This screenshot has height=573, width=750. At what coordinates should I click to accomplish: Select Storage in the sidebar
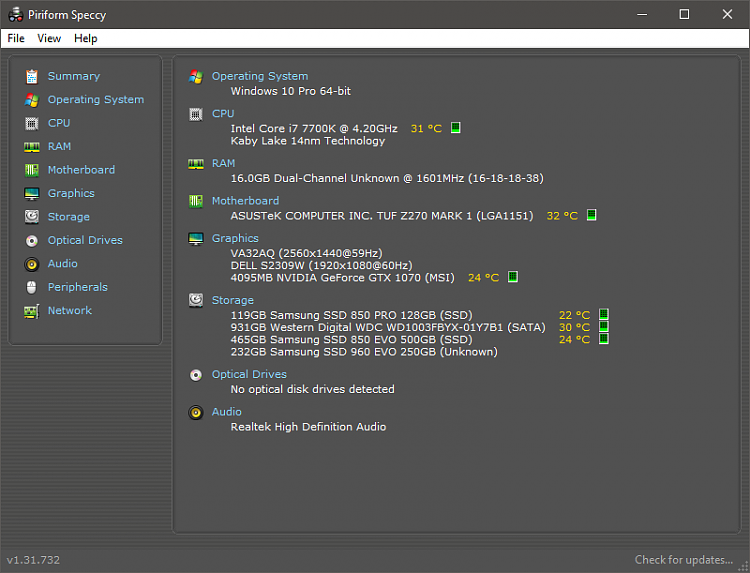pos(68,217)
